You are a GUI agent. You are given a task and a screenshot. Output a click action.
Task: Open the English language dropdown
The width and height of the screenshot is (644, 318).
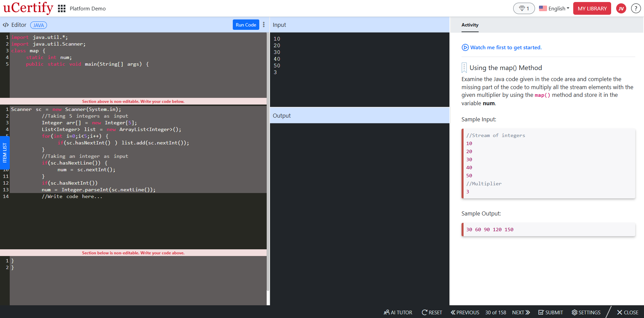click(554, 8)
